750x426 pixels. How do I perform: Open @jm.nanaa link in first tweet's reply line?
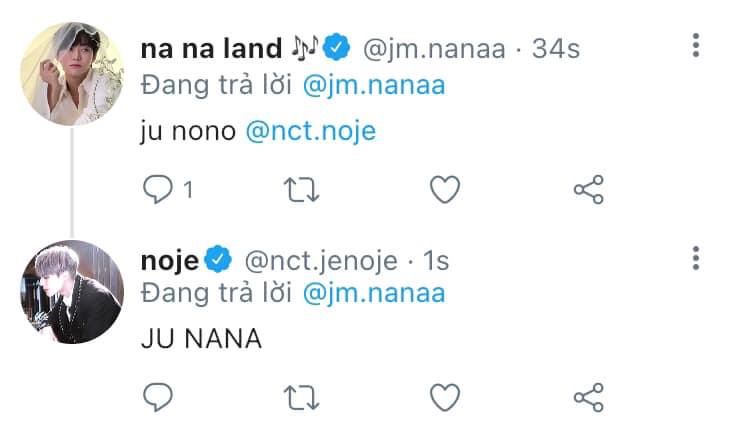(x=373, y=86)
